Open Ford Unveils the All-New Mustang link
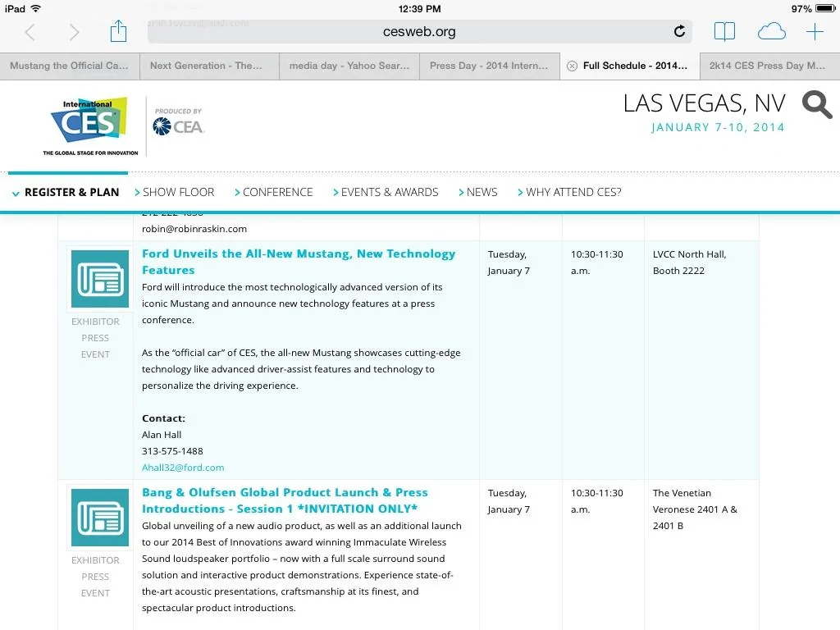 [299, 262]
